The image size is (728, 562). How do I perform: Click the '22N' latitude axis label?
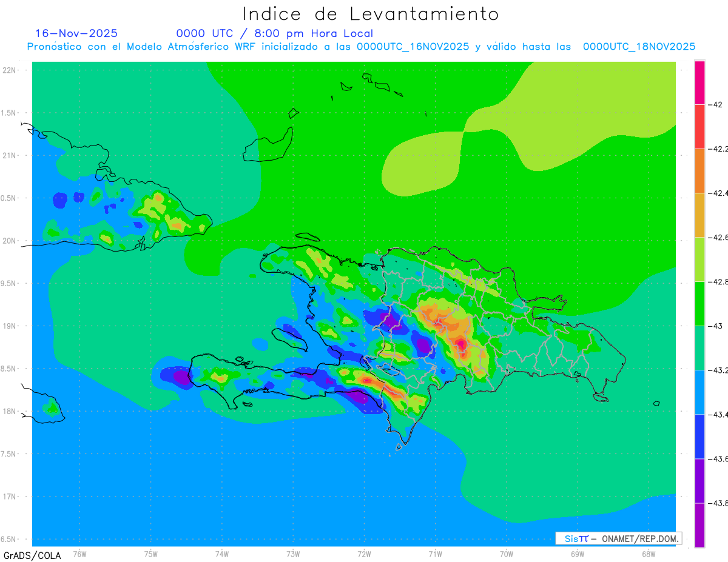[9, 70]
